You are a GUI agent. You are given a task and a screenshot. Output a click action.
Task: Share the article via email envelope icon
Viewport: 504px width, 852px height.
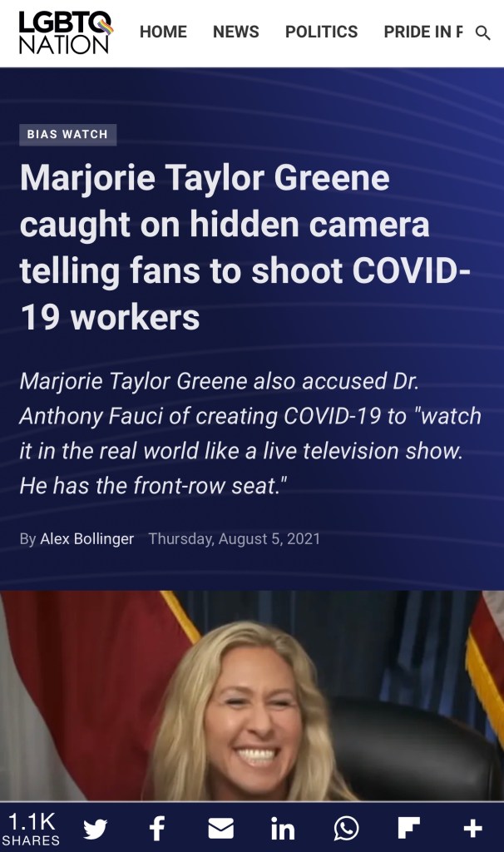coord(221,829)
